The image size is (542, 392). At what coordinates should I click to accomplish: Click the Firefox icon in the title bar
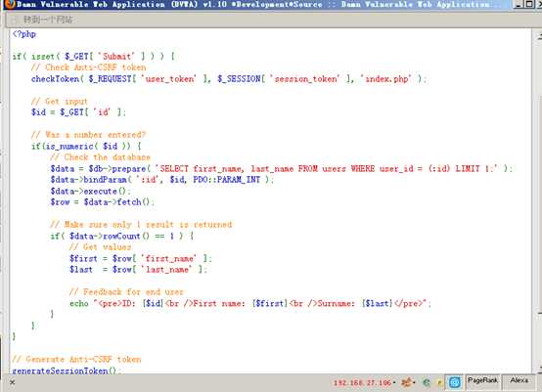tap(10, 4)
